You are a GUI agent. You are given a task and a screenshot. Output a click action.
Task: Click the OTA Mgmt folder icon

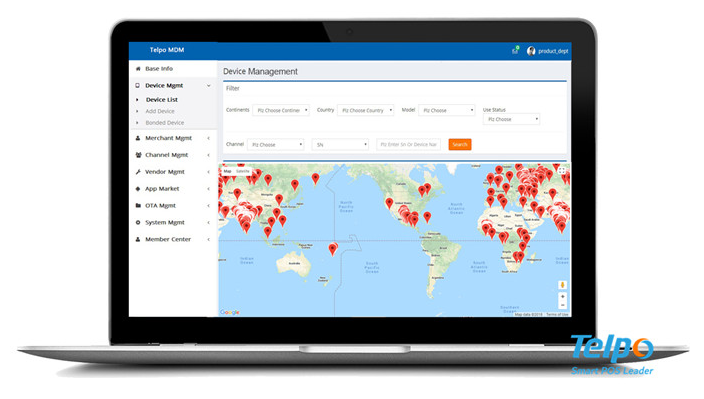[x=138, y=206]
